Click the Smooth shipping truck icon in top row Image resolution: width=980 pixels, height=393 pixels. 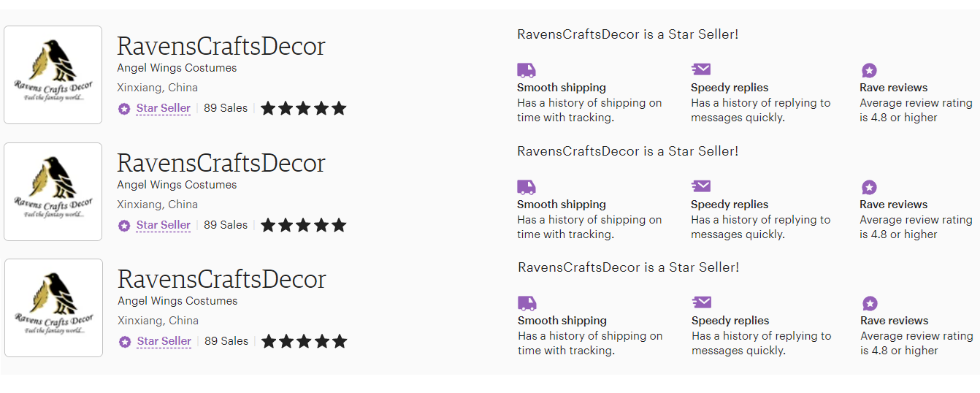[527, 70]
